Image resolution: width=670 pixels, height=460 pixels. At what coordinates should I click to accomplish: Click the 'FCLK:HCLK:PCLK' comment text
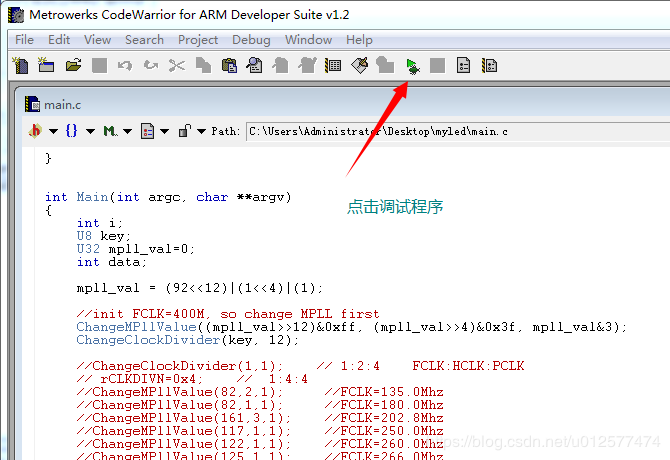tap(468, 366)
